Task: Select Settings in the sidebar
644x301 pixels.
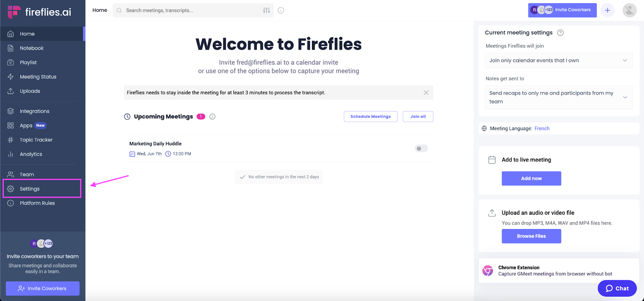Action: tap(29, 188)
